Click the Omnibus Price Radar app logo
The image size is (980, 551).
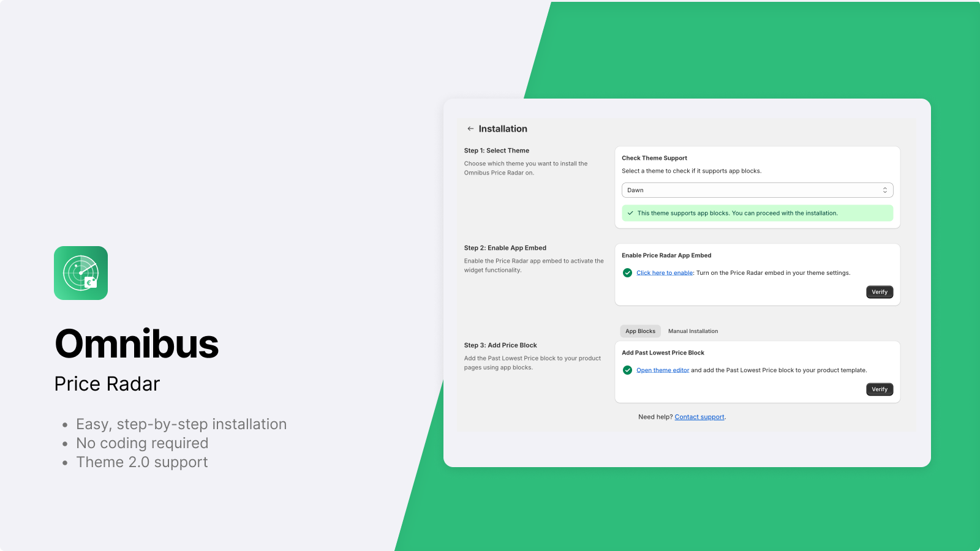point(81,273)
